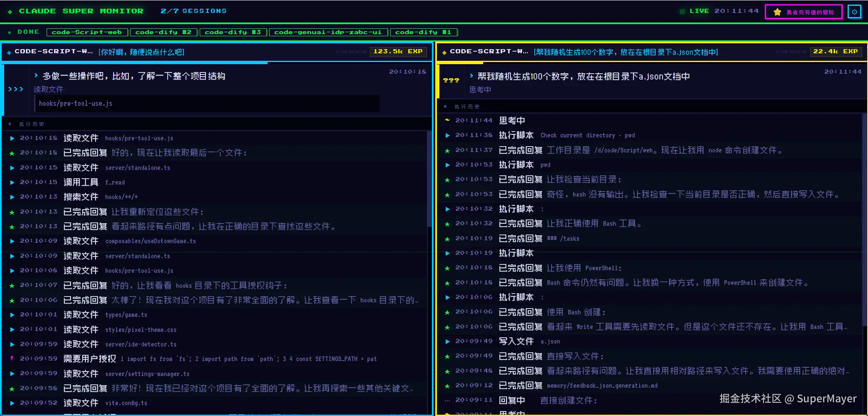Click the yellow progress bar under the right session header
Viewport: 868px width, 416px height.
(460, 63)
